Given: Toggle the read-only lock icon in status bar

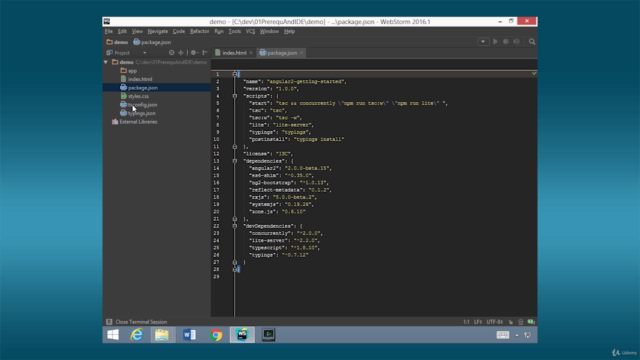Looking at the screenshot, I should tap(511, 322).
